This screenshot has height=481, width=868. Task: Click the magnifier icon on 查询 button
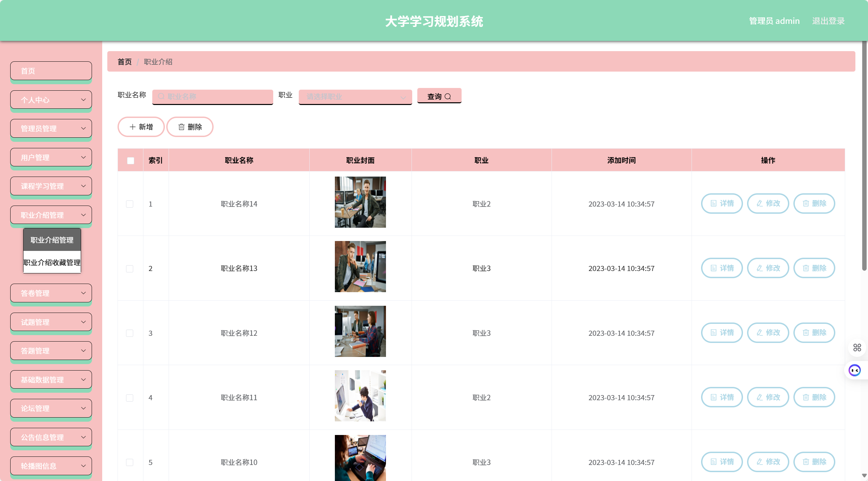[x=448, y=96]
